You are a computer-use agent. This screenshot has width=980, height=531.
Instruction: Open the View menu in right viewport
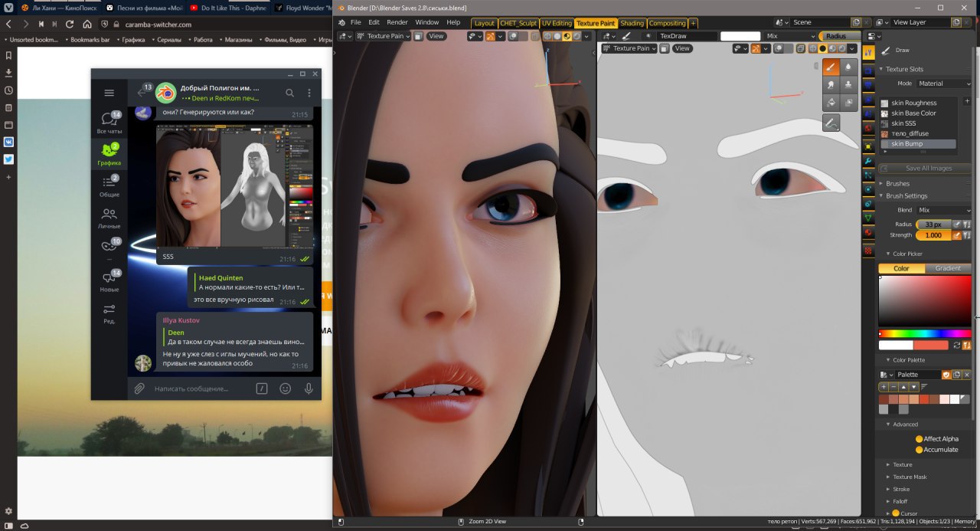[x=681, y=48]
